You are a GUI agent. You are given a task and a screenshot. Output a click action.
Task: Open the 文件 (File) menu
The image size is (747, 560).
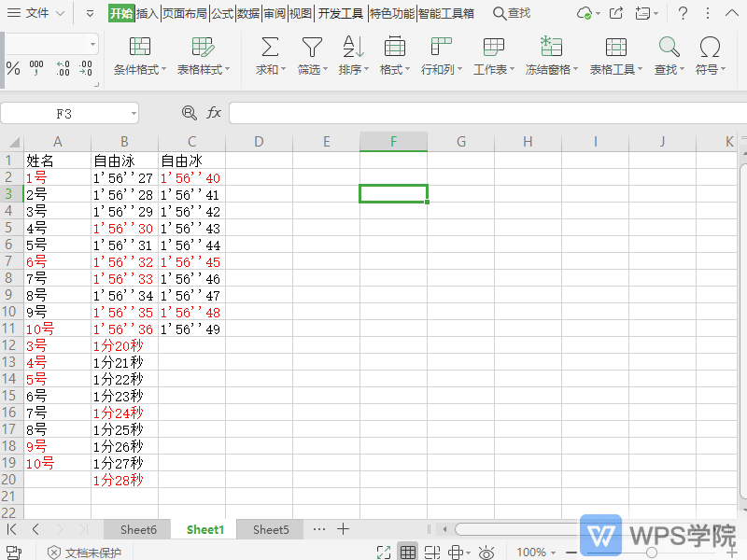click(x=39, y=13)
